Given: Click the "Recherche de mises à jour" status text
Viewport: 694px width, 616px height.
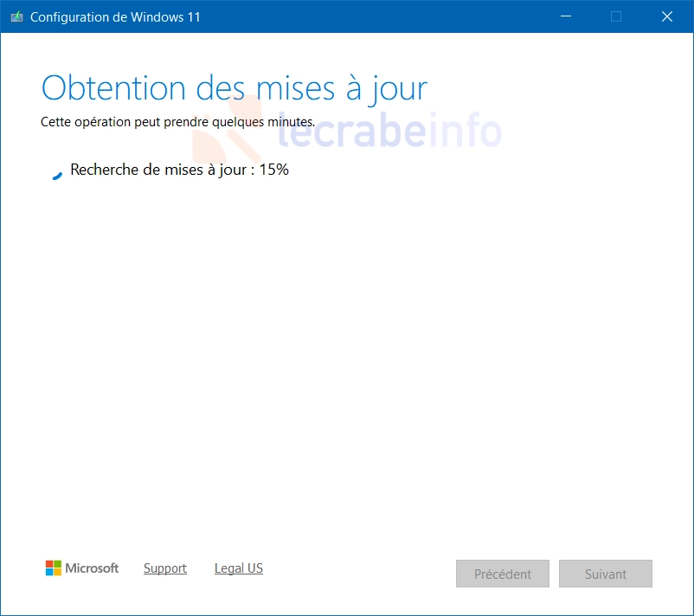Looking at the screenshot, I should pos(158,170).
